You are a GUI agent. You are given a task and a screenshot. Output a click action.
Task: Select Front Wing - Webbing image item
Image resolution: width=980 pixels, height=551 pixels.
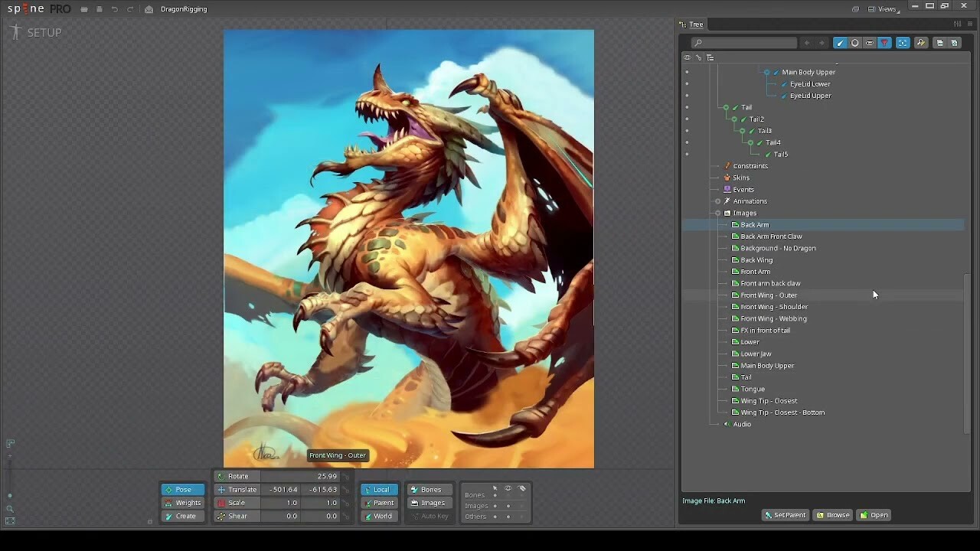(773, 318)
